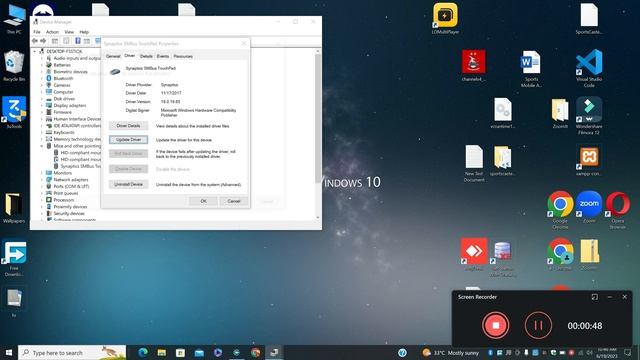
Task: Expand the Monitors category
Action: [42, 173]
